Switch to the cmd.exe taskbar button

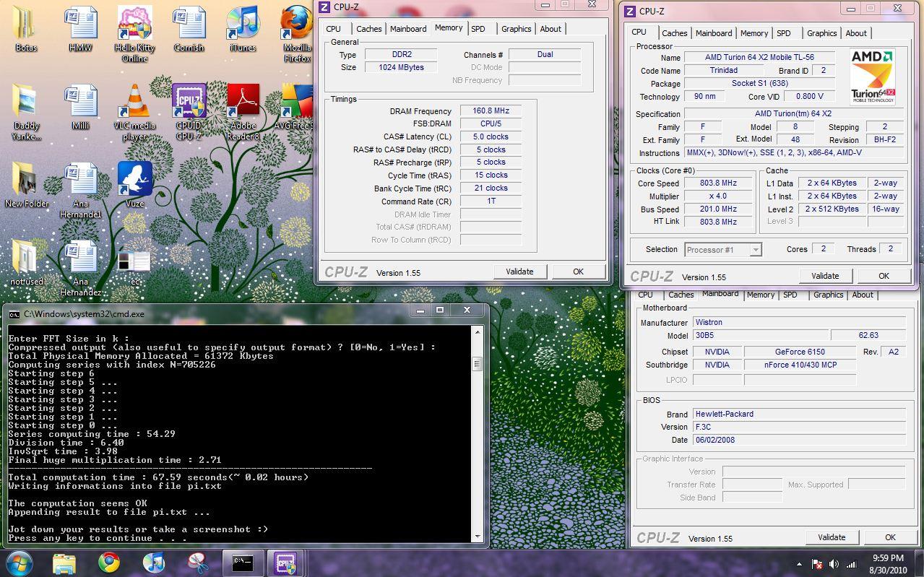tap(243, 563)
